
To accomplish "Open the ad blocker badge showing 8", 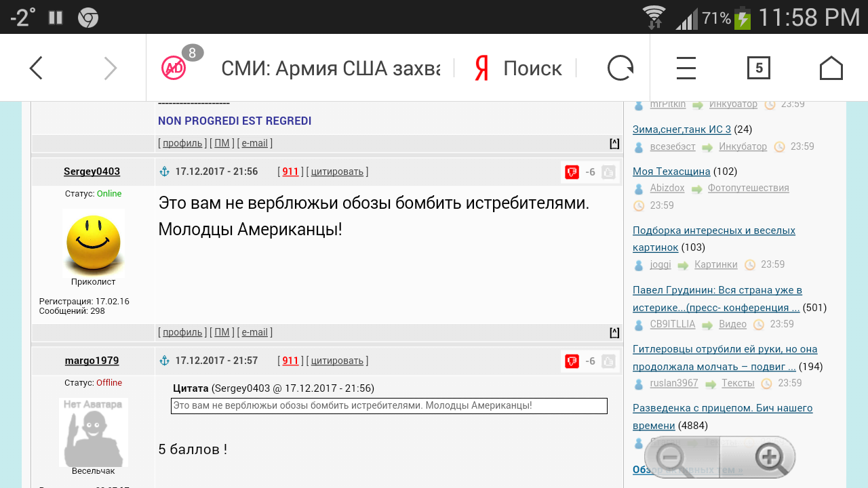I will [181, 63].
